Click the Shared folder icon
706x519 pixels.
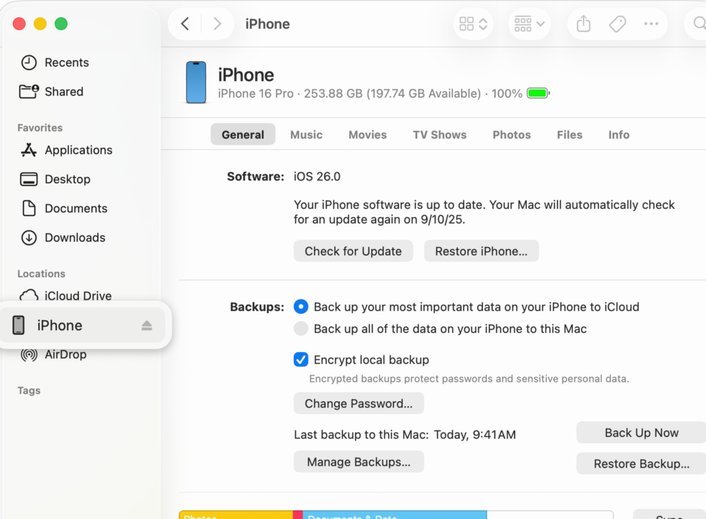pos(29,91)
